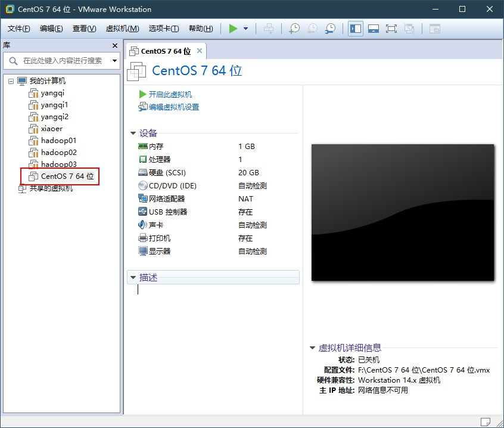Screen dimensions: 504x428
Task: Click the 1 GB memory value
Action: pyautogui.click(x=247, y=146)
